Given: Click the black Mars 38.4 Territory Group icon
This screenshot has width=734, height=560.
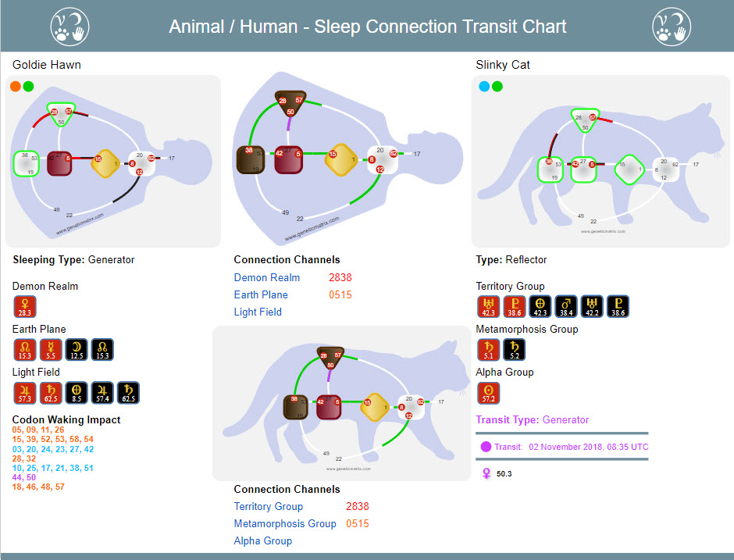Looking at the screenshot, I should (566, 307).
